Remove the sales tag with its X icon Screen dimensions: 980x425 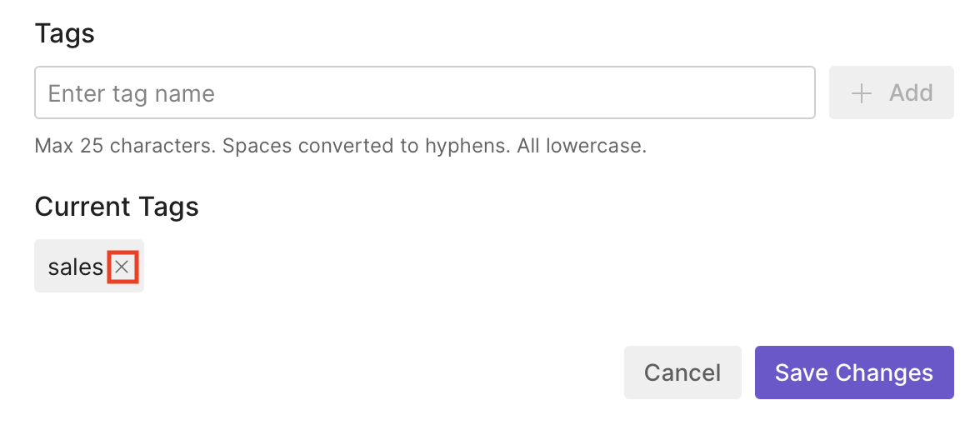[122, 267]
